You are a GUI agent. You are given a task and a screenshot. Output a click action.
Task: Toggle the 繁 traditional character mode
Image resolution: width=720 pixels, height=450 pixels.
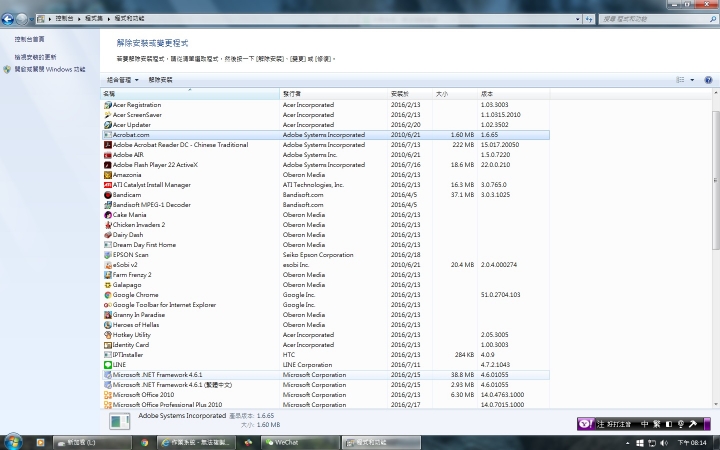(657, 424)
